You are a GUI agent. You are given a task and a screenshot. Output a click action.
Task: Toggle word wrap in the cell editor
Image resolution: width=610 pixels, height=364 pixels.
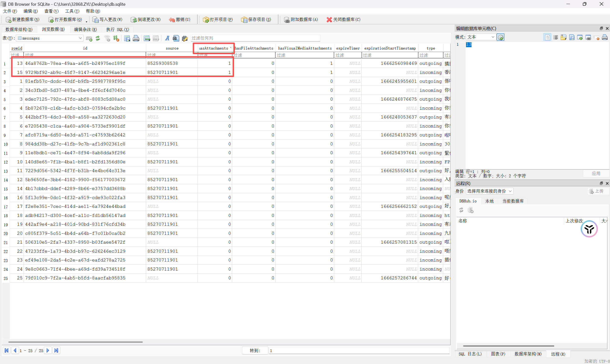point(556,37)
